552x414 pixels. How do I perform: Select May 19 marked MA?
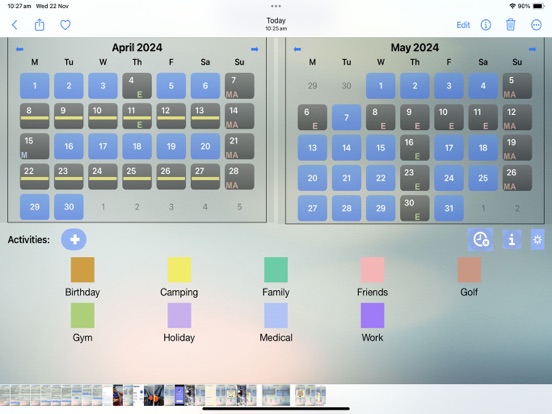click(x=517, y=148)
